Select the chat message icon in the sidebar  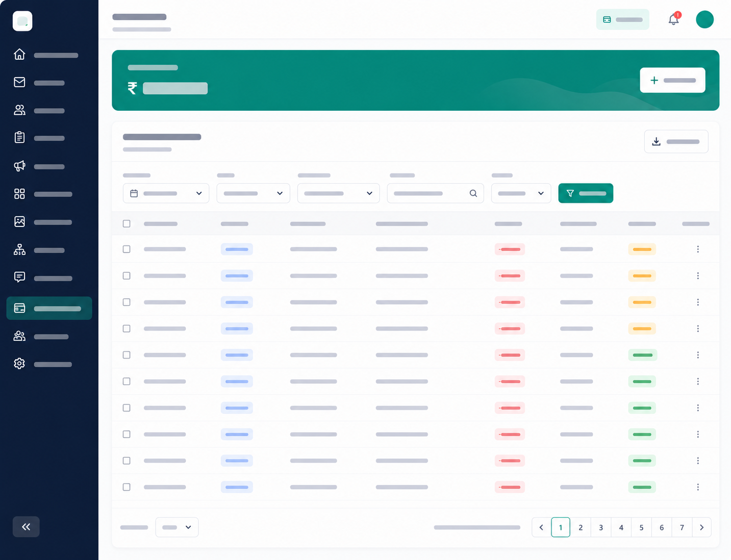(19, 277)
